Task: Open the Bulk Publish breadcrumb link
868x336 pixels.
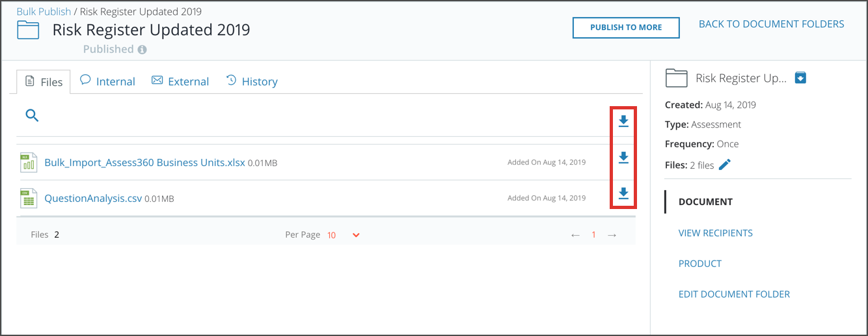Action: 44,12
